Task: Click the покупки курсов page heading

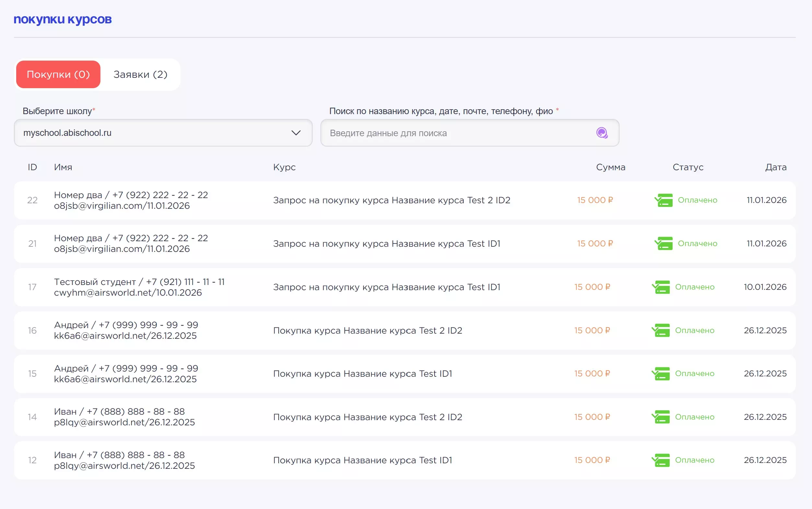Action: pyautogui.click(x=63, y=19)
